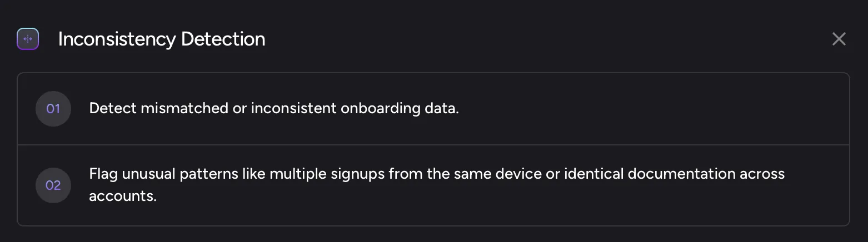Click the 01 step number badge

pos(53,109)
